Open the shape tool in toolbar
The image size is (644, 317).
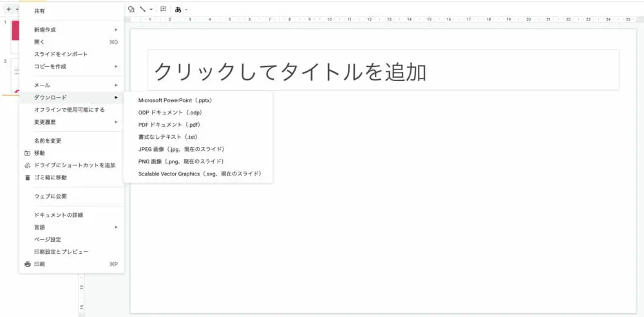tap(131, 10)
